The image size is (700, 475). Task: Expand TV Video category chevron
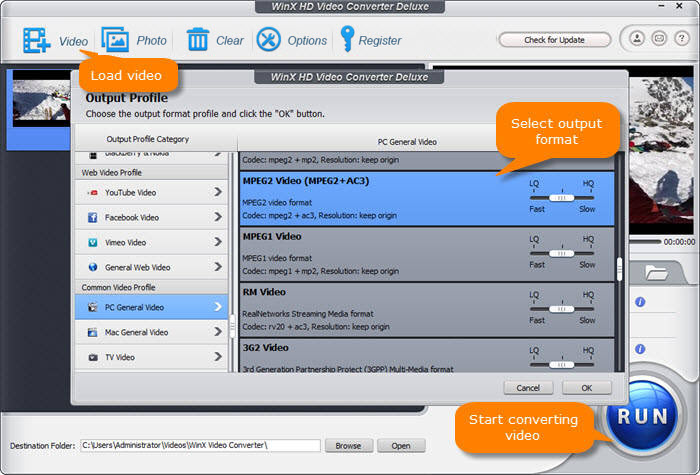[x=217, y=357]
